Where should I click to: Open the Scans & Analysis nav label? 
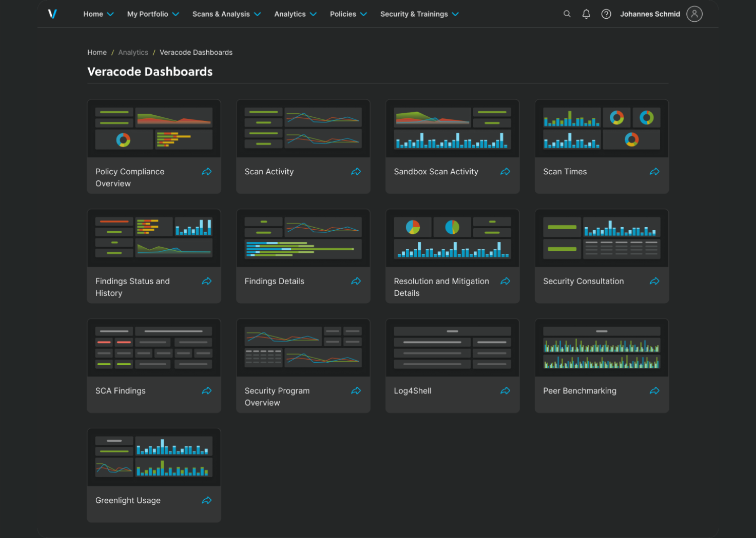[x=221, y=14]
